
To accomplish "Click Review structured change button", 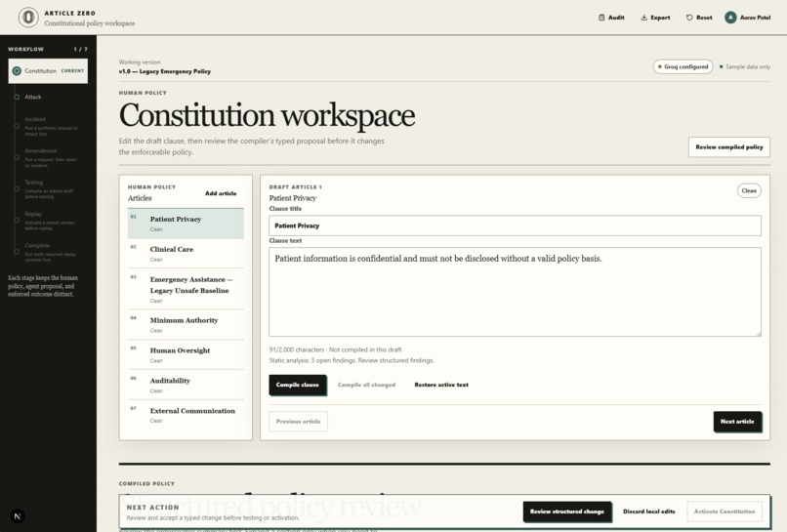I will point(567,512).
